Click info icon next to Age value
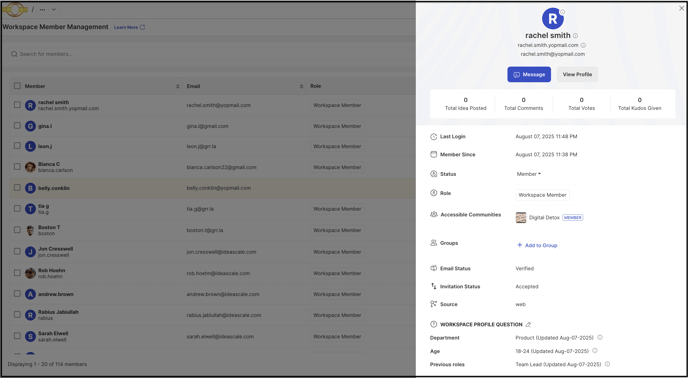This screenshot has height=378, width=688. tap(595, 351)
